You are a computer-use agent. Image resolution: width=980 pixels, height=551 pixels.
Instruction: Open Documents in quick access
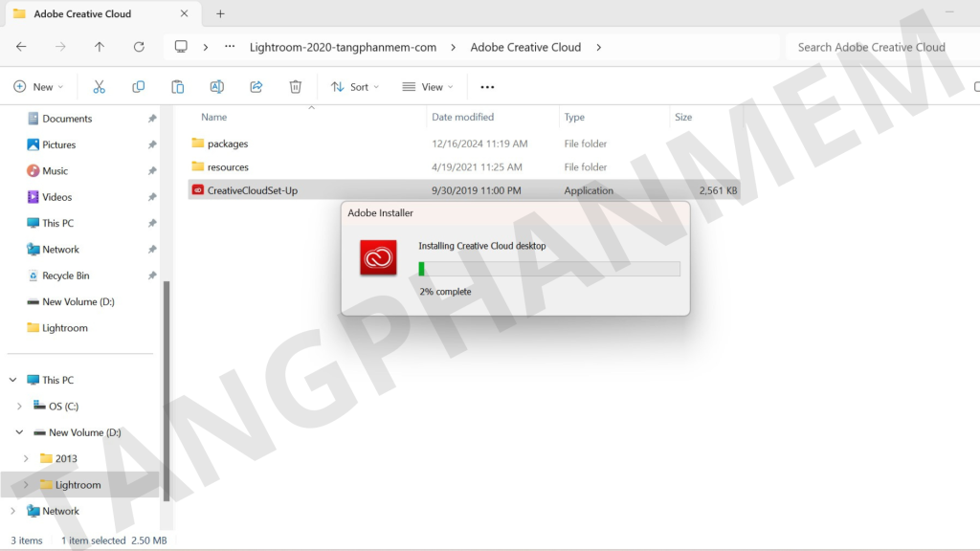[x=67, y=119]
